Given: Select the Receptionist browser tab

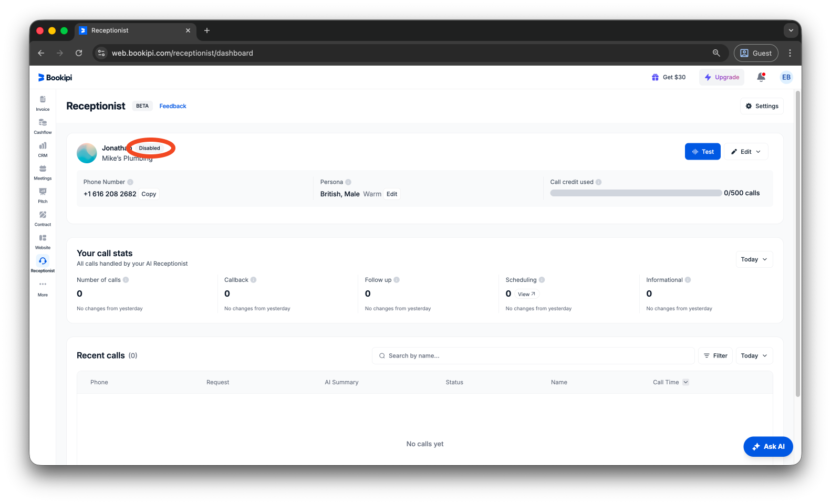Looking at the screenshot, I should point(136,30).
